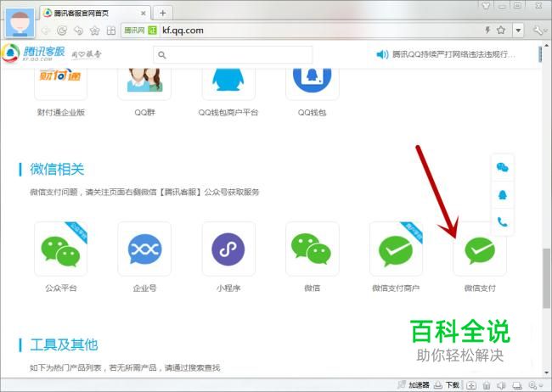The image size is (552, 392).
Task: Click the page search input box
Action: click(x=233, y=55)
